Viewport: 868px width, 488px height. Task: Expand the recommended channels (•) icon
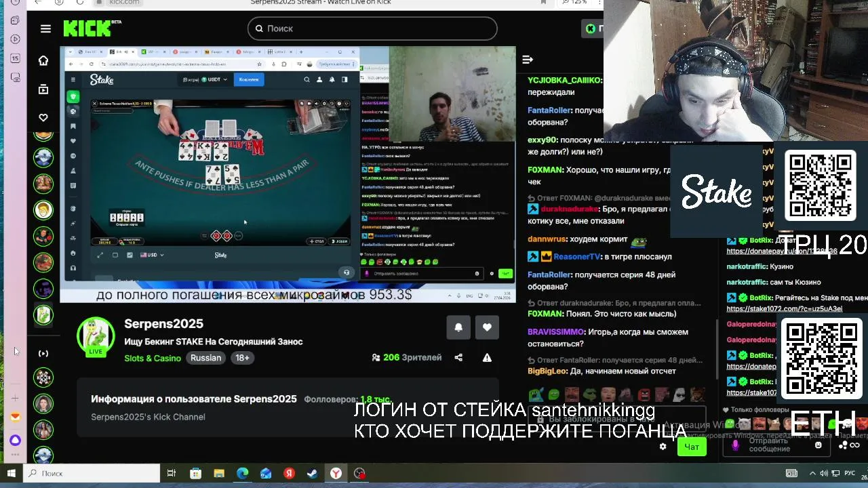click(43, 353)
